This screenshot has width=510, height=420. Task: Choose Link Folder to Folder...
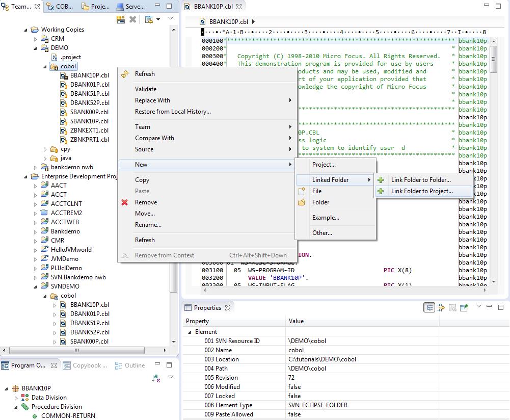pos(423,179)
